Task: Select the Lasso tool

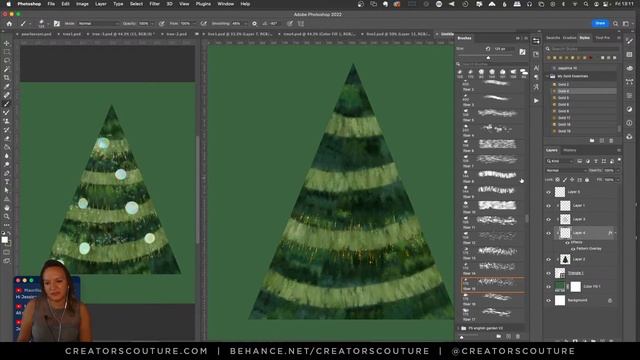Action: coord(7,60)
